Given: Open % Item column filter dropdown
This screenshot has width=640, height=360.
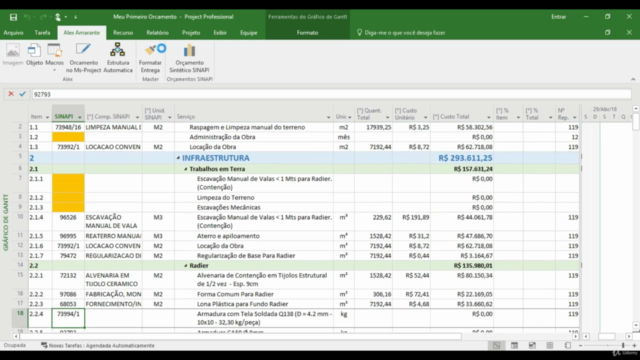Looking at the screenshot, I should (x=518, y=118).
